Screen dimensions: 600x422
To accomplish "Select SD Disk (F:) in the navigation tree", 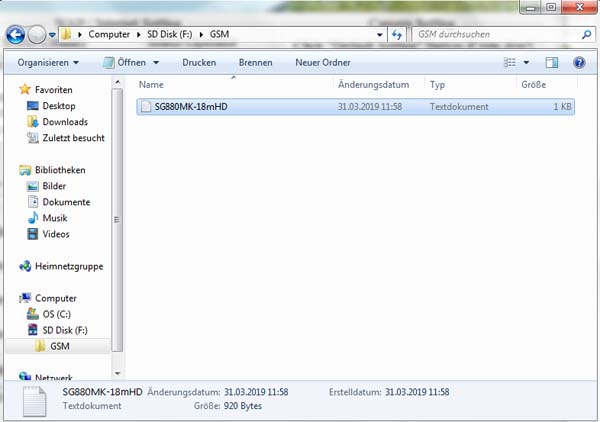I will point(65,330).
